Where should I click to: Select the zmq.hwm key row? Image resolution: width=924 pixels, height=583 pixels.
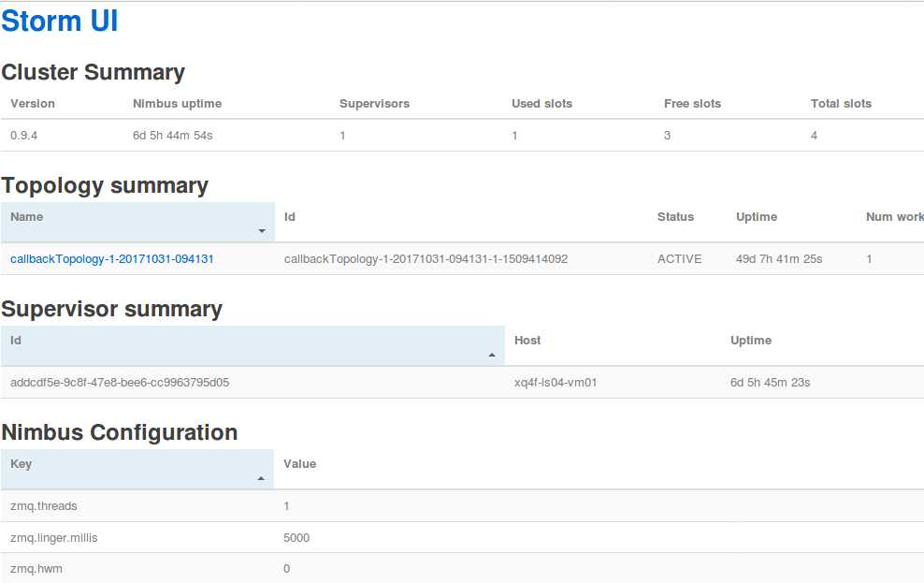(x=36, y=569)
